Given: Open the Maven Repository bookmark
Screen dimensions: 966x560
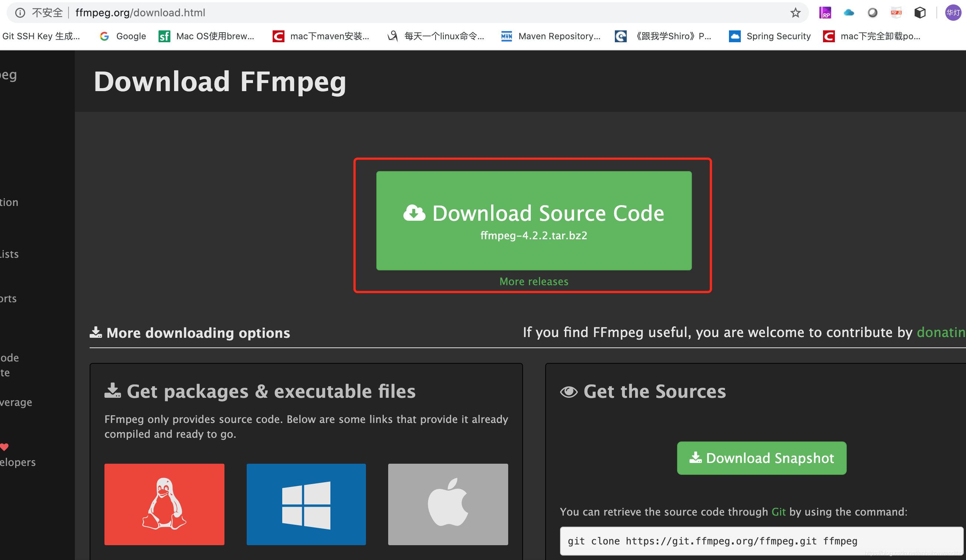Looking at the screenshot, I should 550,36.
